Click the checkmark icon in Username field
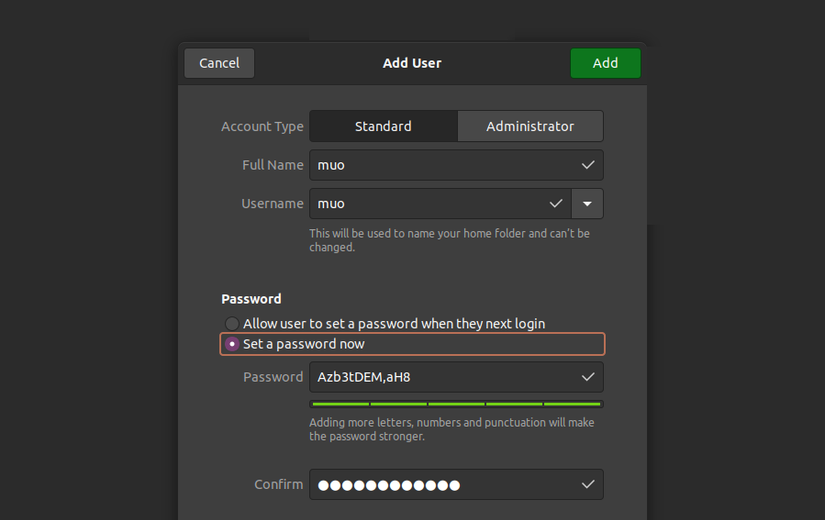Viewport: 825px width, 520px height. (556, 204)
